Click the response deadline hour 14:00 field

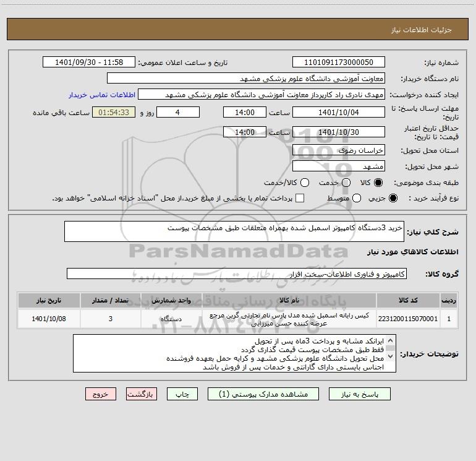(x=245, y=112)
